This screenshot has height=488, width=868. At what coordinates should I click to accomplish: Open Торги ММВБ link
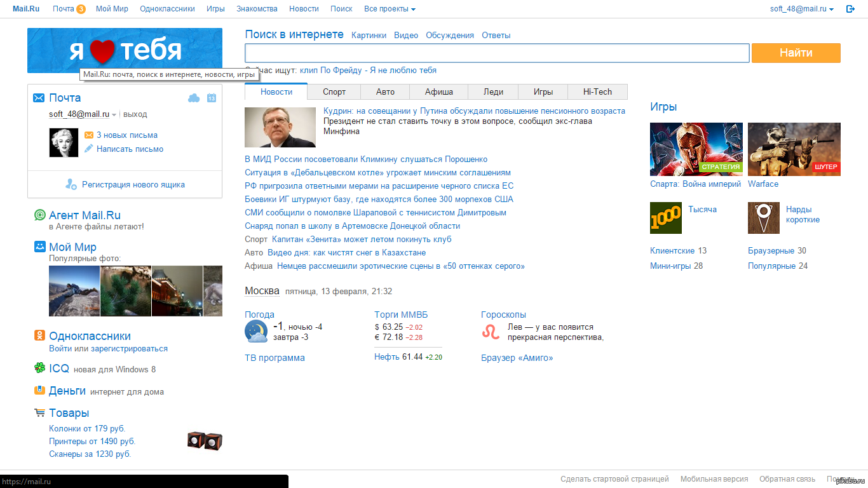click(x=401, y=315)
